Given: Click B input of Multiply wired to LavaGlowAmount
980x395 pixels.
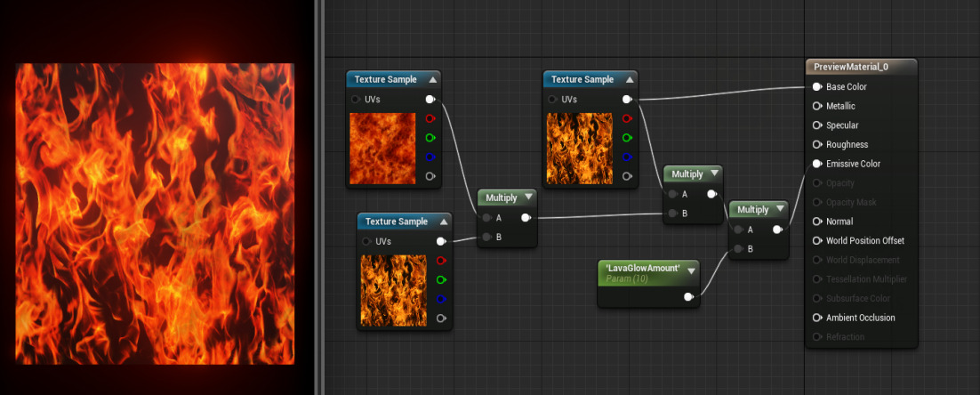Looking at the screenshot, I should coord(738,249).
